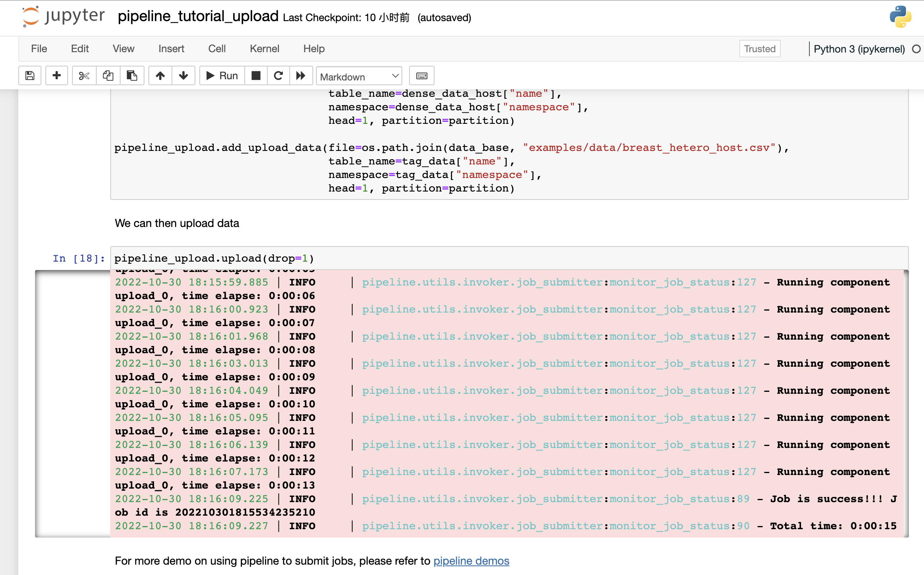924x575 pixels.
Task: Cut selected cells with scissors icon
Action: (84, 76)
